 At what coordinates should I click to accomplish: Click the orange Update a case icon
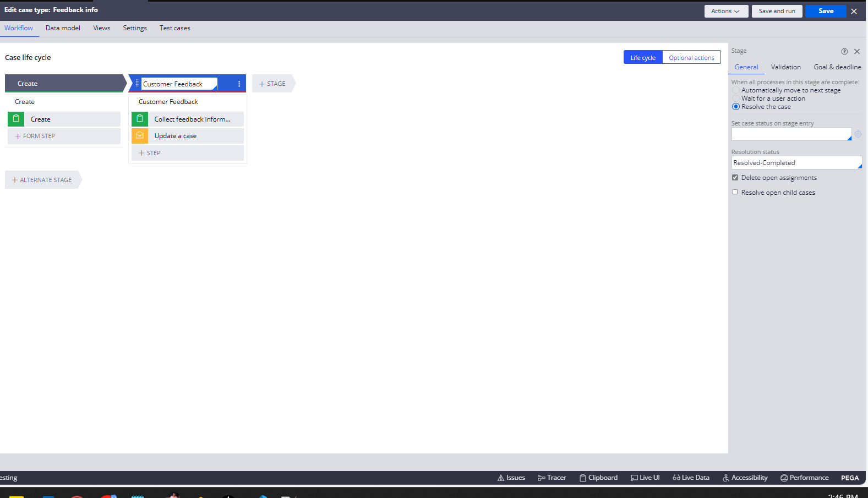[140, 135]
